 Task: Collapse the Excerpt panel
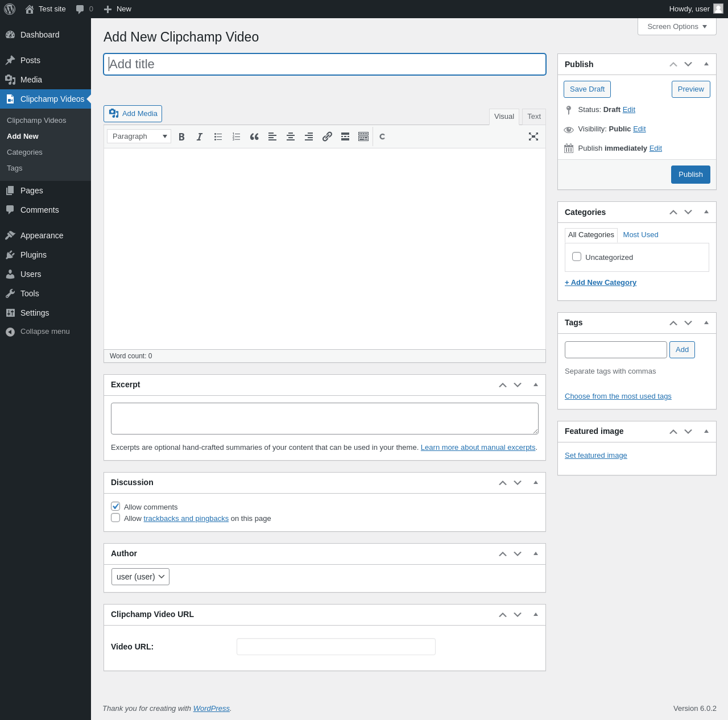point(535,384)
